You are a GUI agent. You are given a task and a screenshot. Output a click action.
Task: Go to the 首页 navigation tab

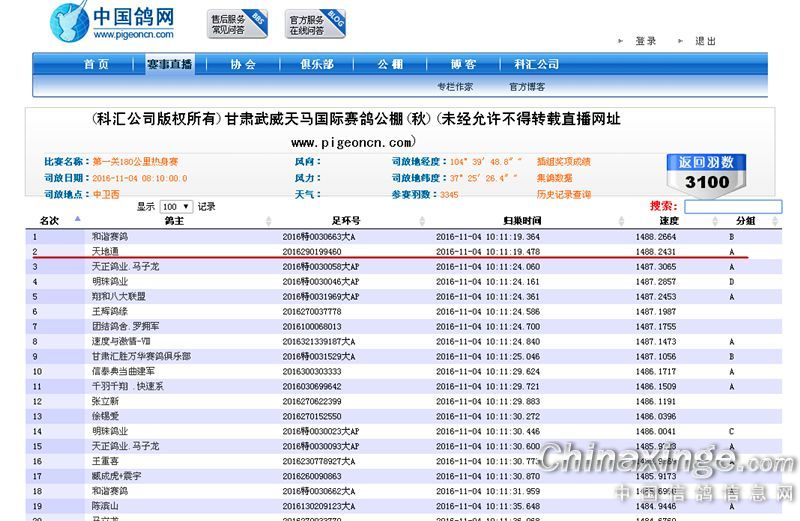pyautogui.click(x=96, y=64)
